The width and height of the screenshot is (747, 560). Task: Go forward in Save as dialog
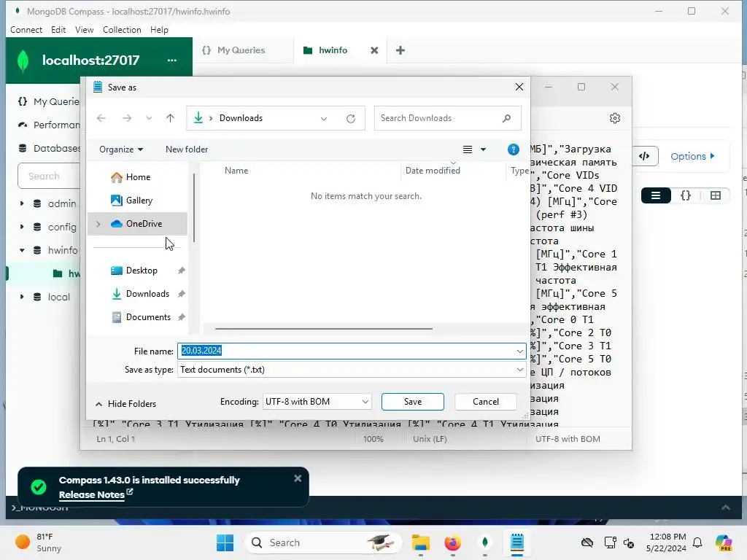(x=127, y=118)
